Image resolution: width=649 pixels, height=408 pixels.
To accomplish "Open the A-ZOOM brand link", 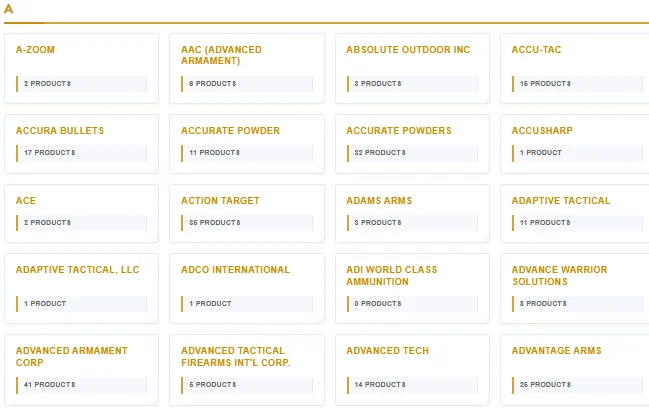I will coord(35,50).
